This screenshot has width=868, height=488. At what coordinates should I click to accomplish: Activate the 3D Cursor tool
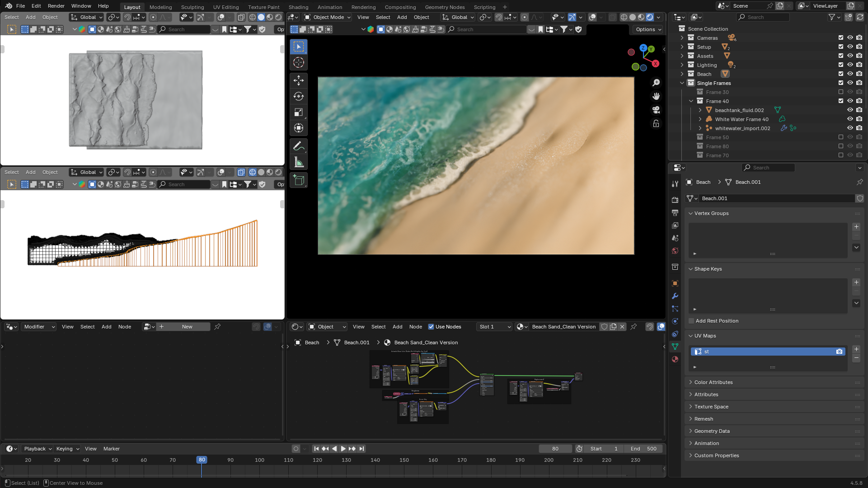(299, 62)
